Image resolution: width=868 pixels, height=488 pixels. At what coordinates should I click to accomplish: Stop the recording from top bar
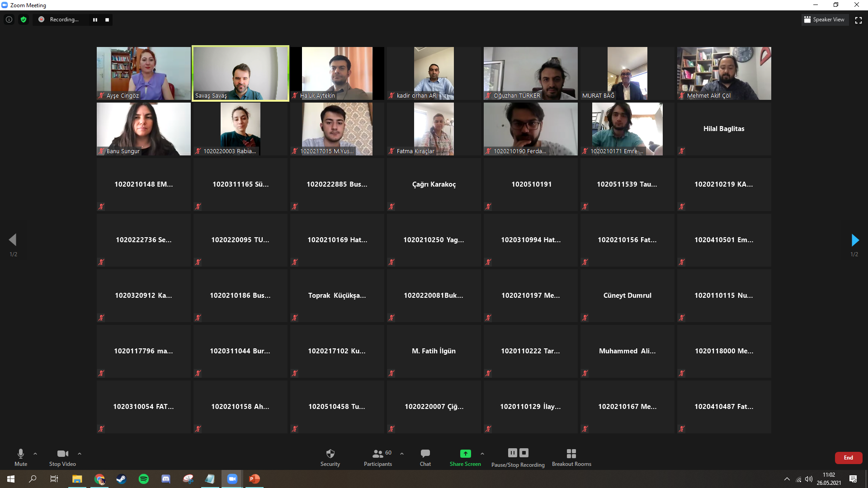(107, 20)
